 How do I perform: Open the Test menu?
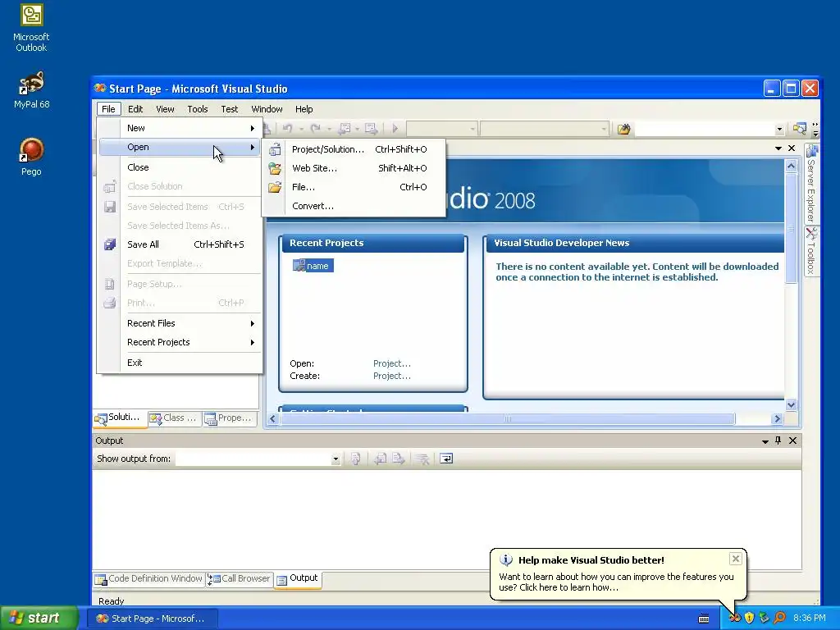pyautogui.click(x=230, y=109)
